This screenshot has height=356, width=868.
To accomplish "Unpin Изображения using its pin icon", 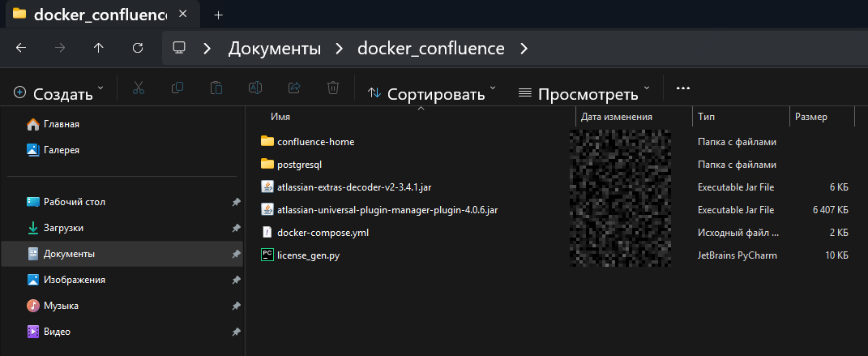I will click(236, 281).
